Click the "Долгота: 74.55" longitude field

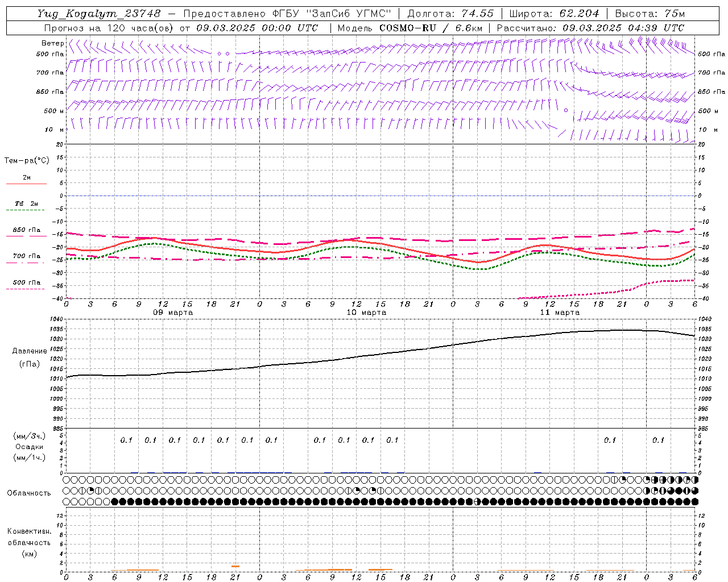click(450, 14)
